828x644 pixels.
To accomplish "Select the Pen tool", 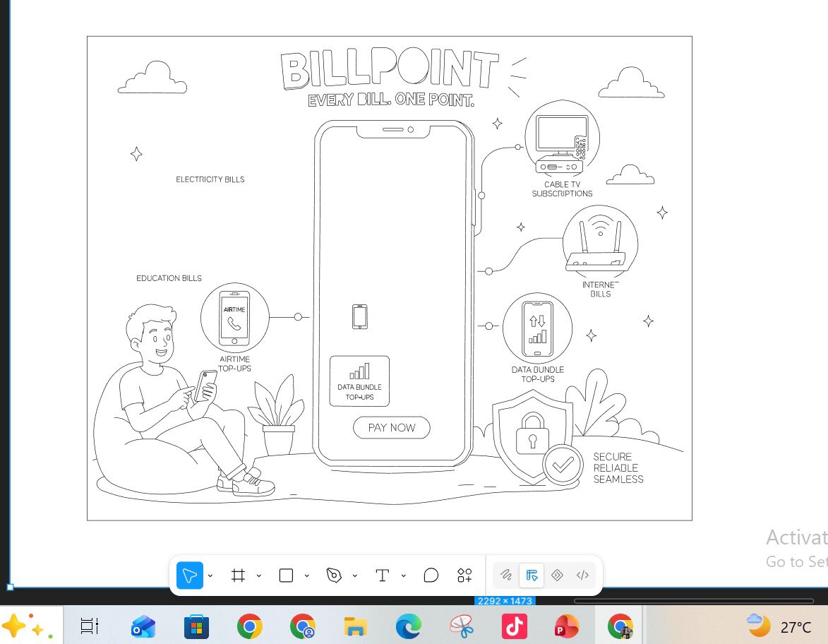I will pyautogui.click(x=334, y=576).
